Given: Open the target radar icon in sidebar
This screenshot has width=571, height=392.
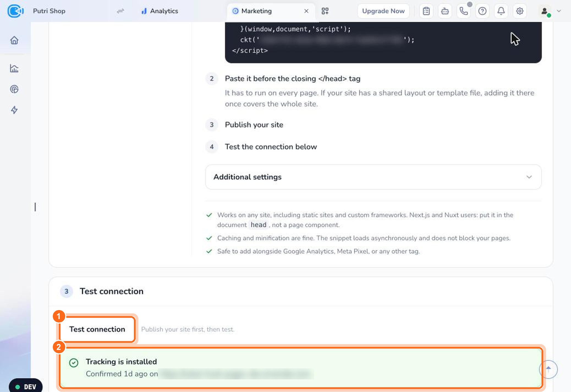Looking at the screenshot, I should [14, 89].
